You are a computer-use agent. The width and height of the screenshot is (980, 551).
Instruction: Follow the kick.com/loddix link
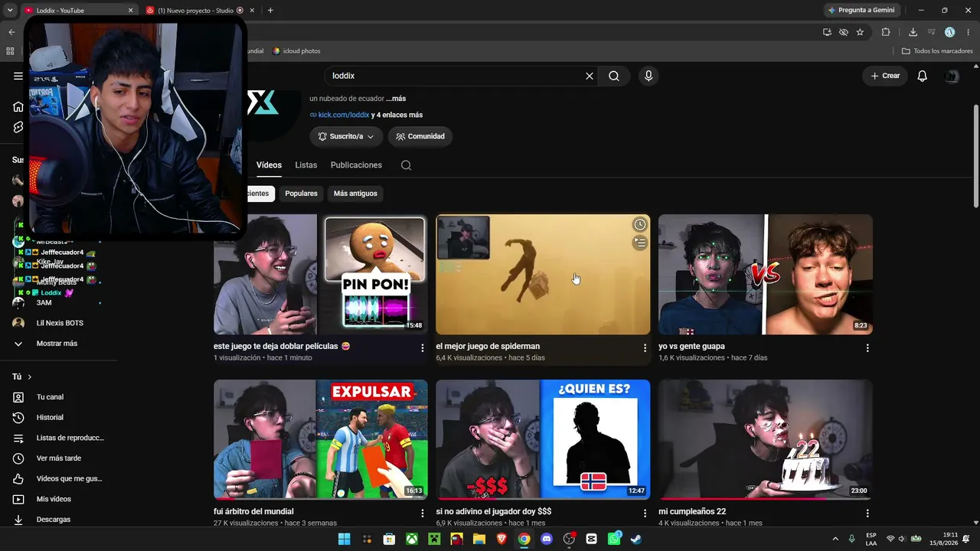click(344, 115)
